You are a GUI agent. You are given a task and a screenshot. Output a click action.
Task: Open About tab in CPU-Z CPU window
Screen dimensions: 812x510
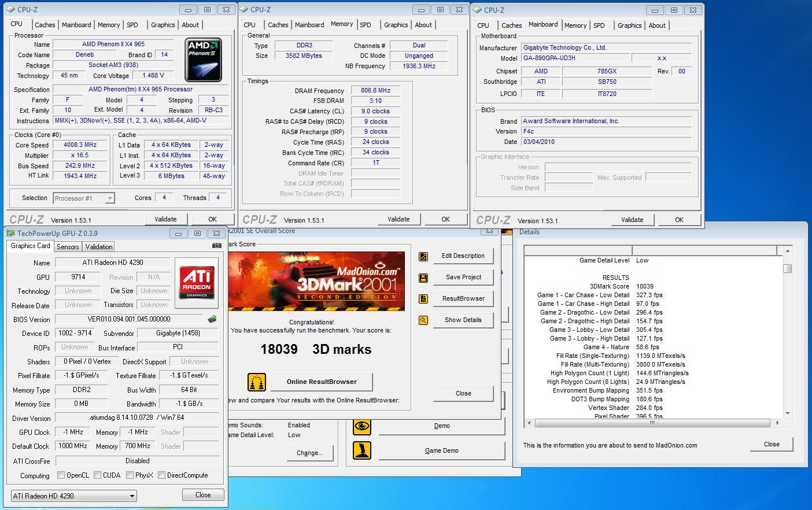point(190,25)
